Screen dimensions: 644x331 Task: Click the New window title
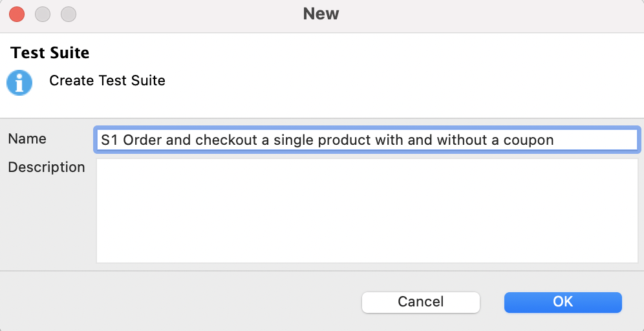321,14
